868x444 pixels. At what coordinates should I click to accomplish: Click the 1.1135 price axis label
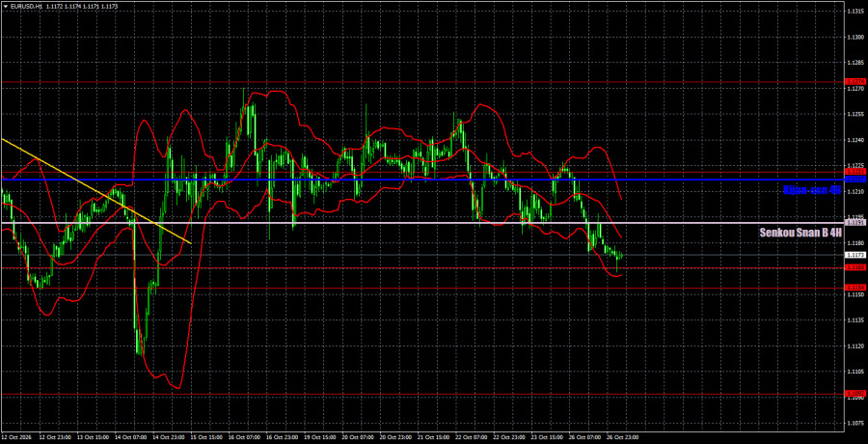coord(855,320)
